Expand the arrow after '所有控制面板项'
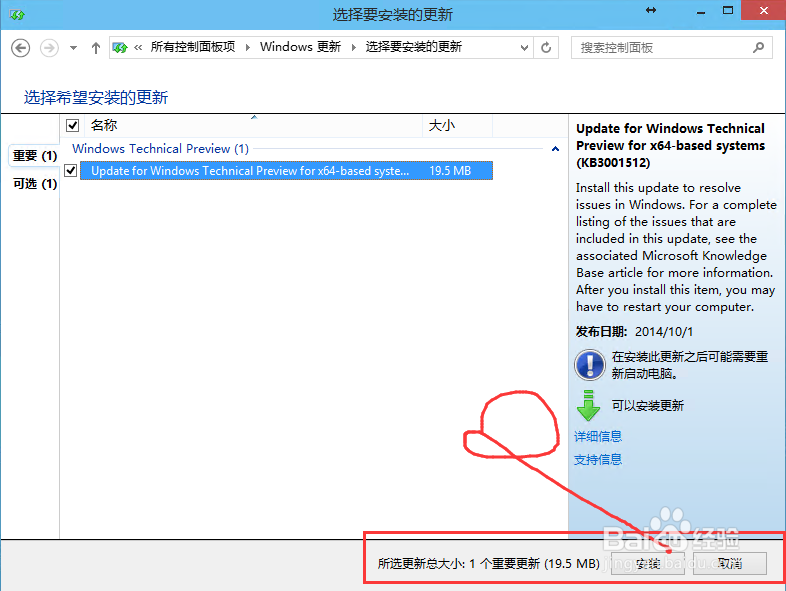The height and width of the screenshot is (591, 786). pyautogui.click(x=248, y=48)
